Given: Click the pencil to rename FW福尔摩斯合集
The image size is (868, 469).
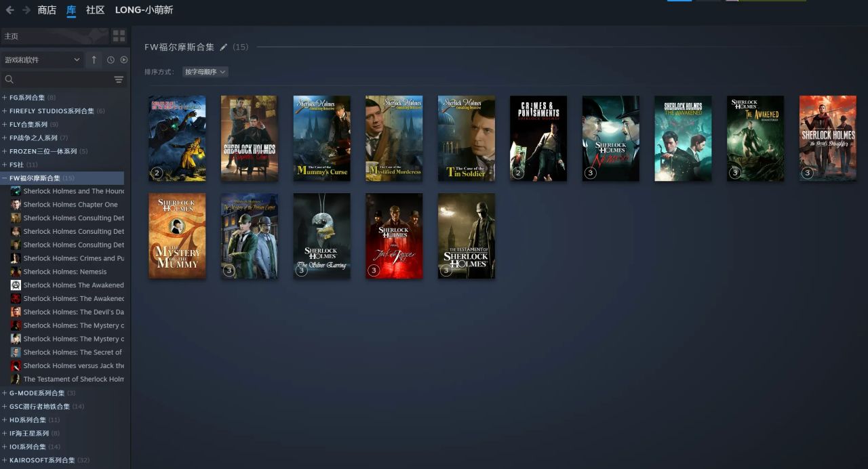Looking at the screenshot, I should (x=224, y=47).
